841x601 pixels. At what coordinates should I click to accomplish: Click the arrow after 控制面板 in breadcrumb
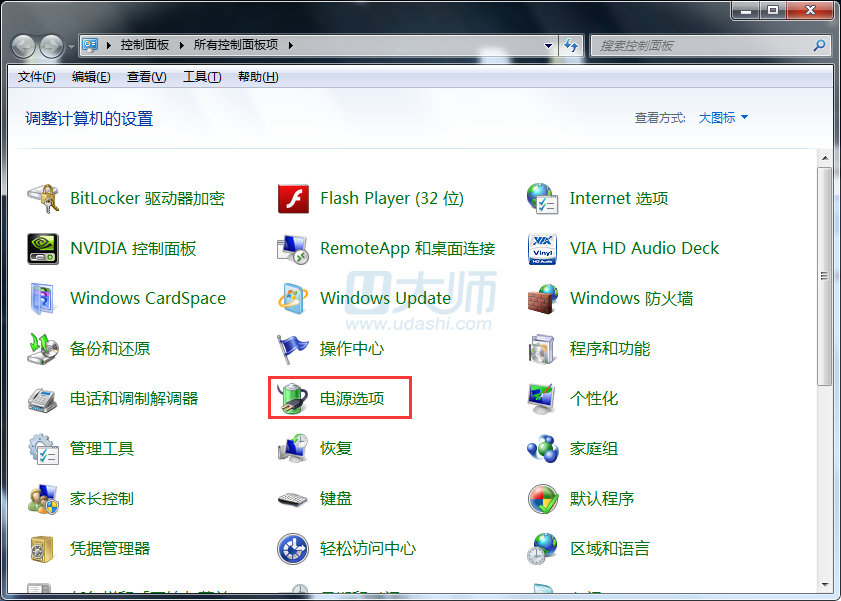click(x=182, y=46)
